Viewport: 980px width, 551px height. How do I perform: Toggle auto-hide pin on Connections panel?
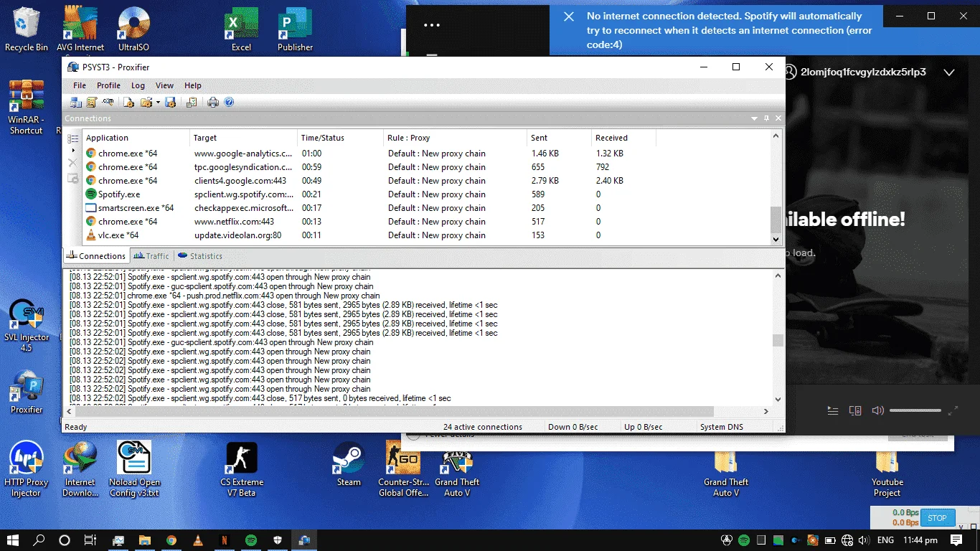click(x=766, y=118)
